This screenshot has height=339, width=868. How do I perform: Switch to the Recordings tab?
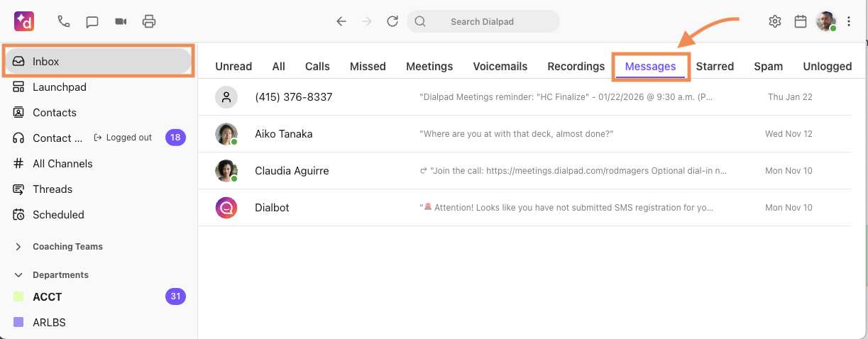click(x=576, y=67)
